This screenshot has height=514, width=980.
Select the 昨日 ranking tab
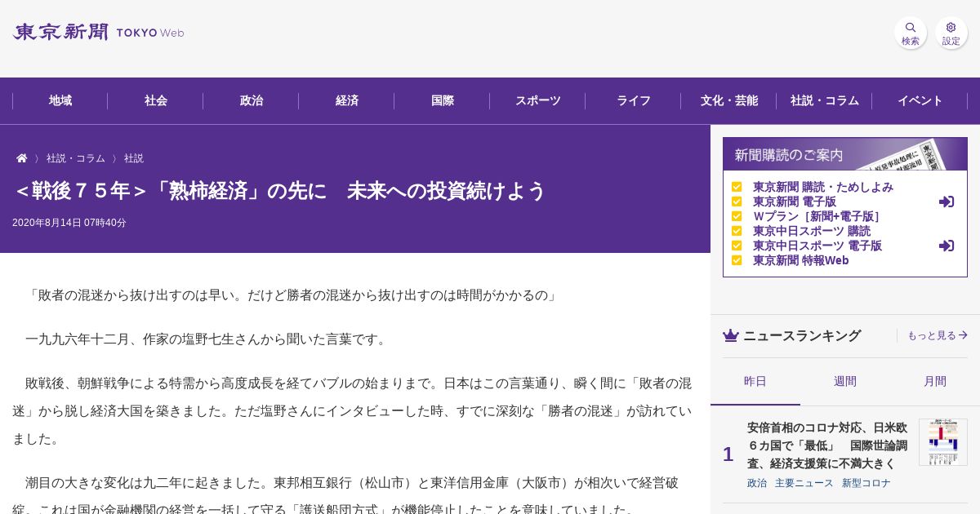pos(755,382)
